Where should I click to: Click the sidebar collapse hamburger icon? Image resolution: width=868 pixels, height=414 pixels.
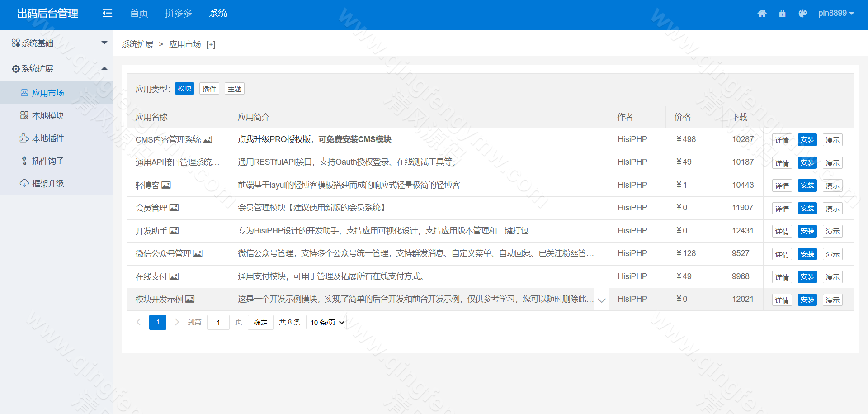107,13
